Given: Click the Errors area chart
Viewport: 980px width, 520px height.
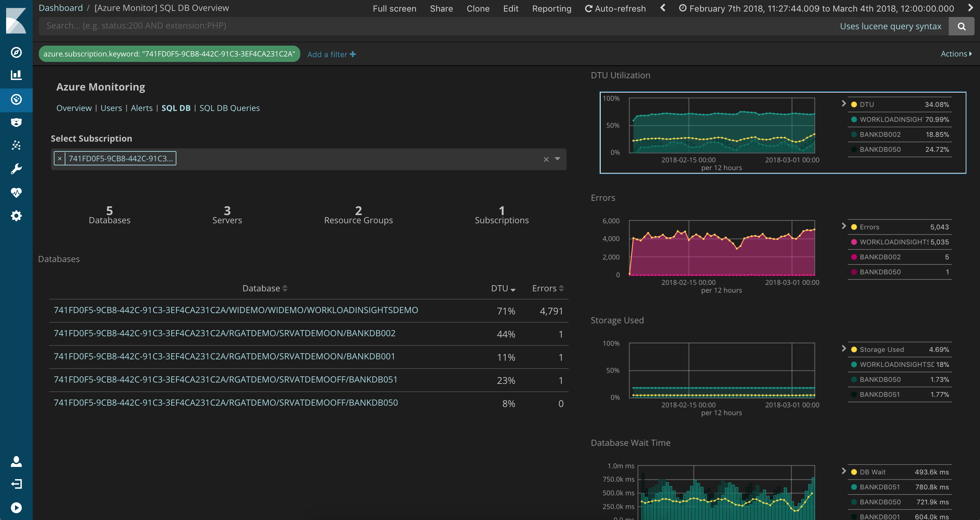Looking at the screenshot, I should point(722,248).
